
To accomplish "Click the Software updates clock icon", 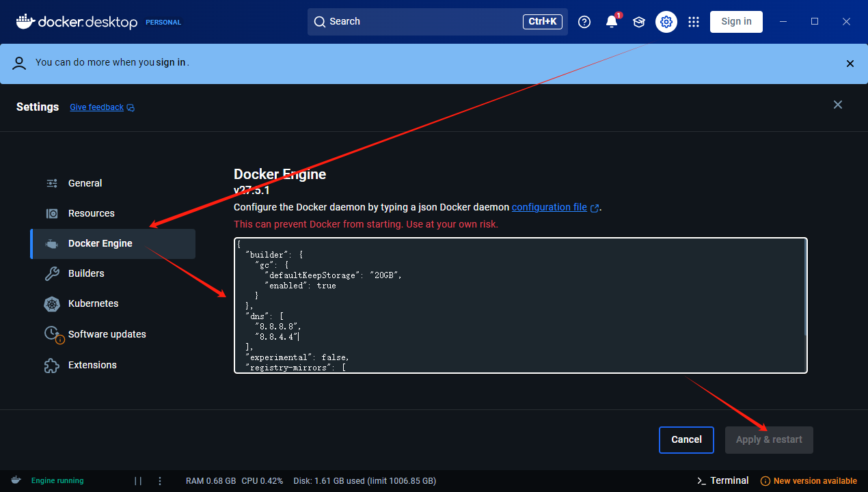I will pyautogui.click(x=53, y=333).
